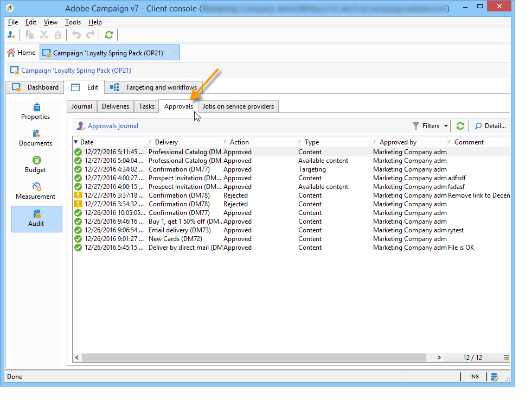The image size is (532, 405).
Task: Open the Tools menu
Action: 73,22
